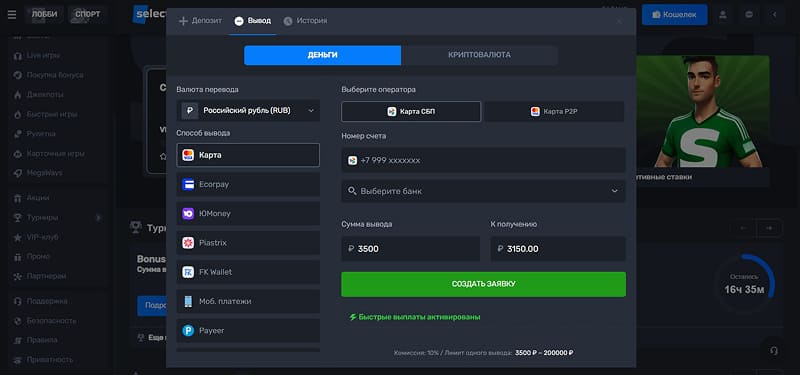The width and height of the screenshot is (800, 375).
Task: Click the Промо sidebar icon
Action: (17, 257)
